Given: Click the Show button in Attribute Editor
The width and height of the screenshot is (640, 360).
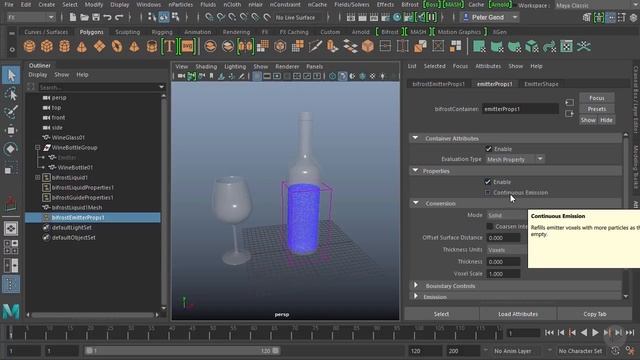Looking at the screenshot, I should (x=588, y=120).
